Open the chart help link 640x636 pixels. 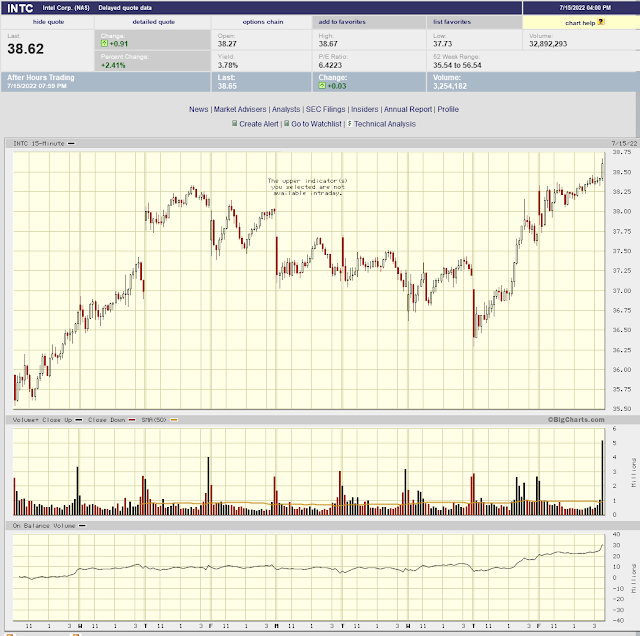pyautogui.click(x=580, y=23)
